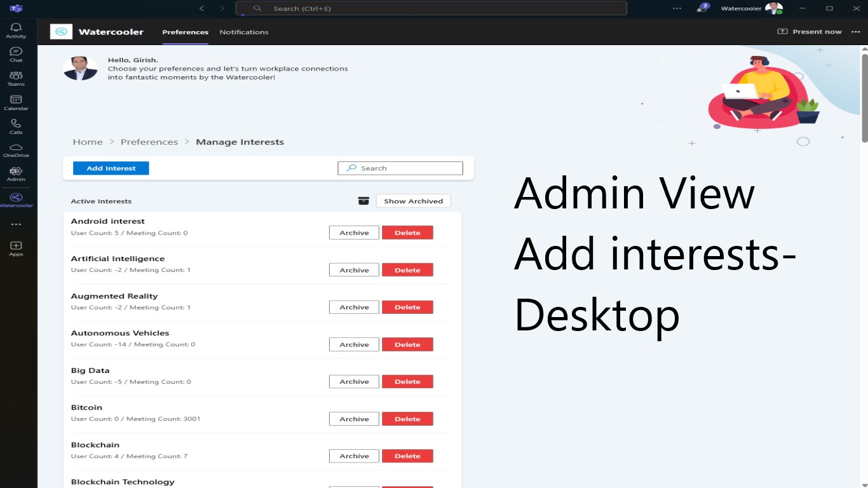868x488 pixels.
Task: Go to Home in the breadcrumb
Action: [88, 142]
